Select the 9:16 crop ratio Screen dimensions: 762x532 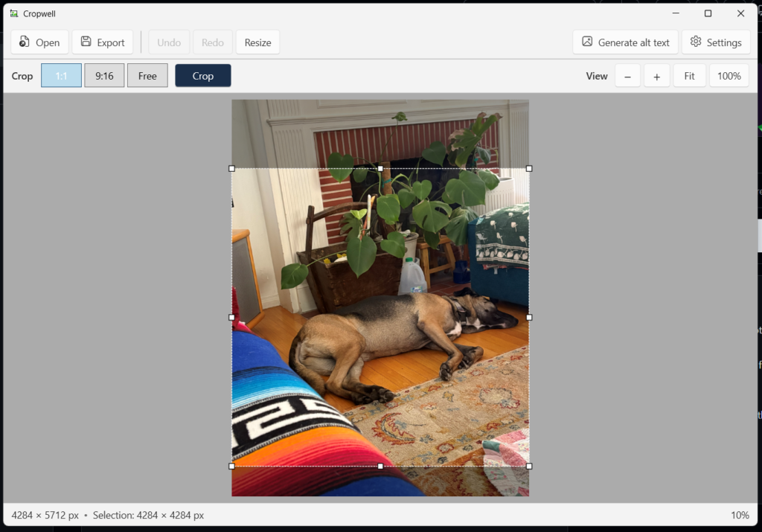click(x=104, y=76)
